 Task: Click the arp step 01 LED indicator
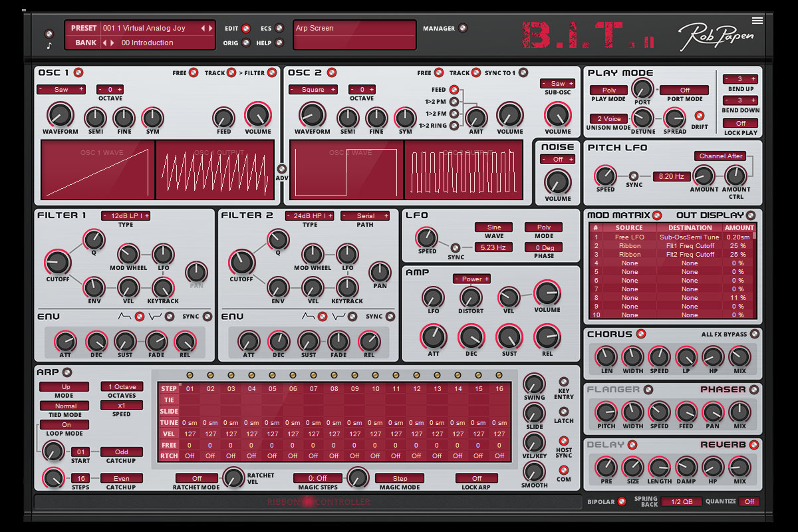coord(190,375)
